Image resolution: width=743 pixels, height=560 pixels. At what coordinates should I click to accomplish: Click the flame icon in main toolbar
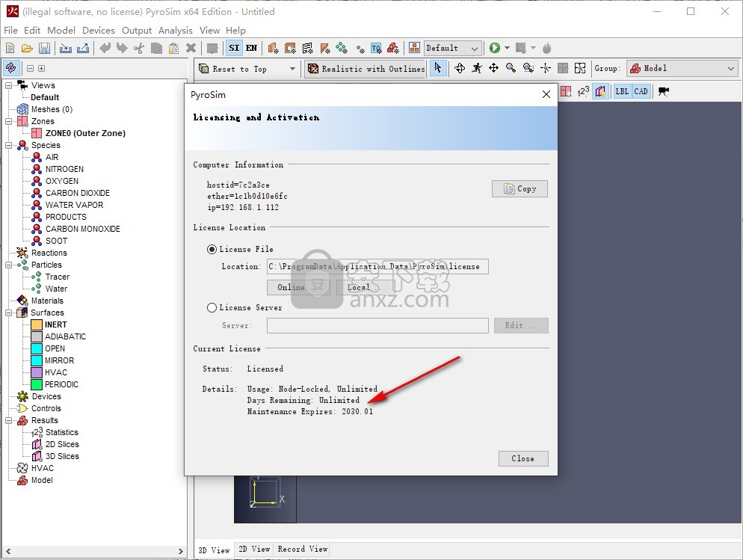pyautogui.click(x=547, y=48)
